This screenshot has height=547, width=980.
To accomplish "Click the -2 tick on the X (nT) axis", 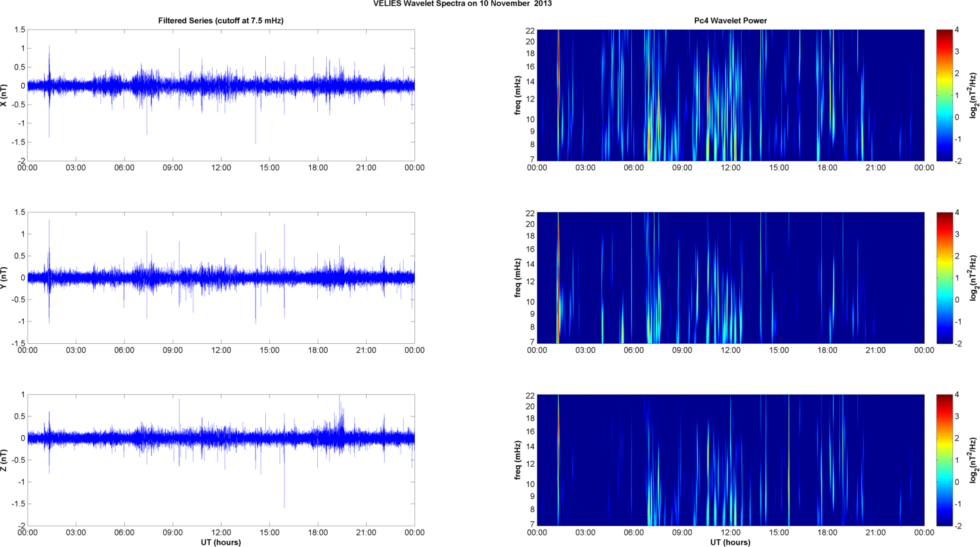I will click(x=21, y=161).
